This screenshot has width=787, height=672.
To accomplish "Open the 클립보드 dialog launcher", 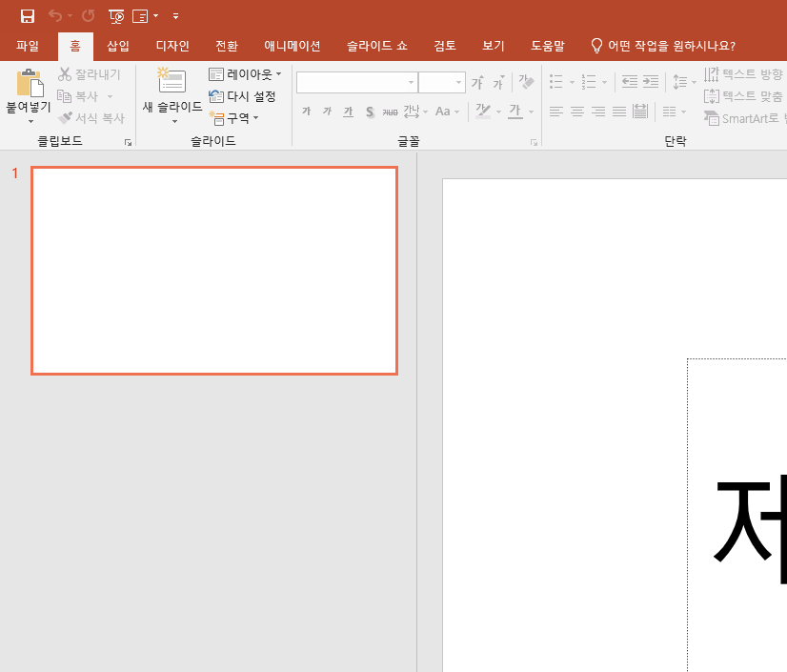I will [x=128, y=143].
